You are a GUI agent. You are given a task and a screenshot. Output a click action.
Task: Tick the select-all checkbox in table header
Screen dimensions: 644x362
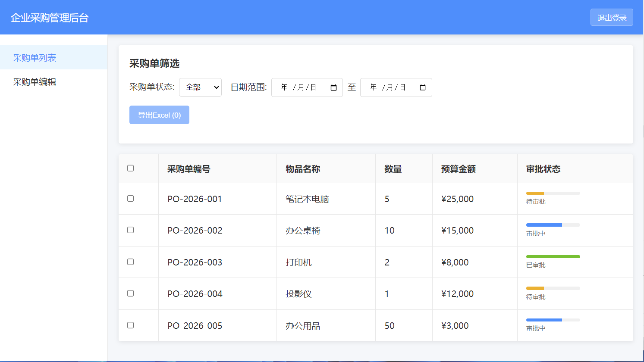[x=131, y=168]
